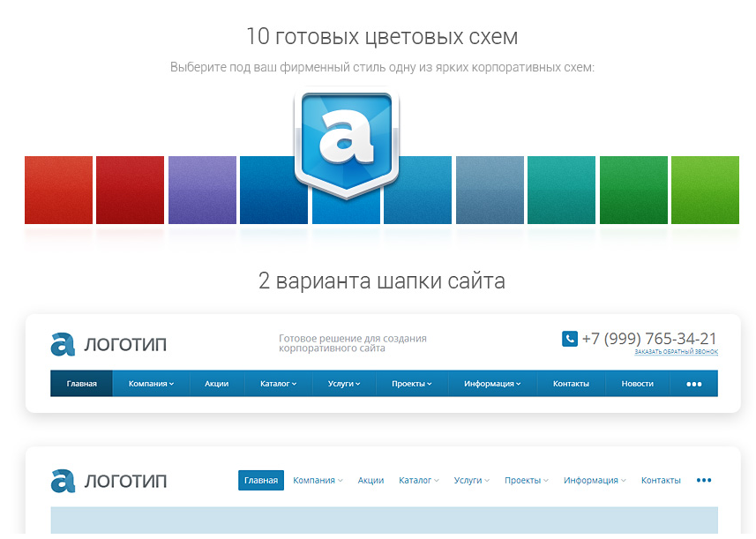Open the three-dots menu in white header
This screenshot has width=756, height=539.
pos(703,481)
